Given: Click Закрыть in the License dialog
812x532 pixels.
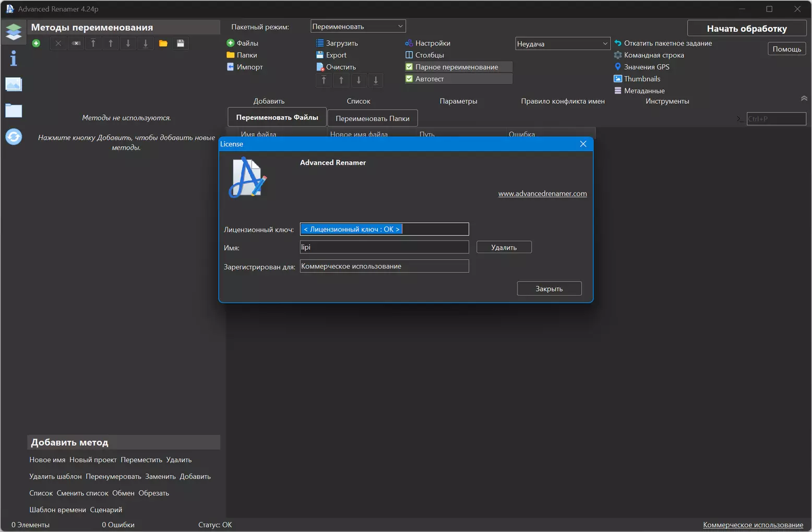Looking at the screenshot, I should click(x=550, y=288).
